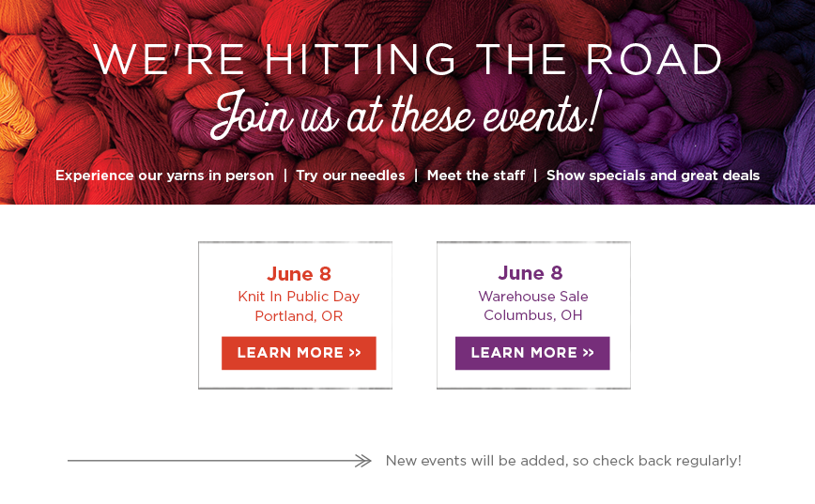This screenshot has height=504, width=815.
Task: Click Show specials and great deals text
Action: point(653,176)
